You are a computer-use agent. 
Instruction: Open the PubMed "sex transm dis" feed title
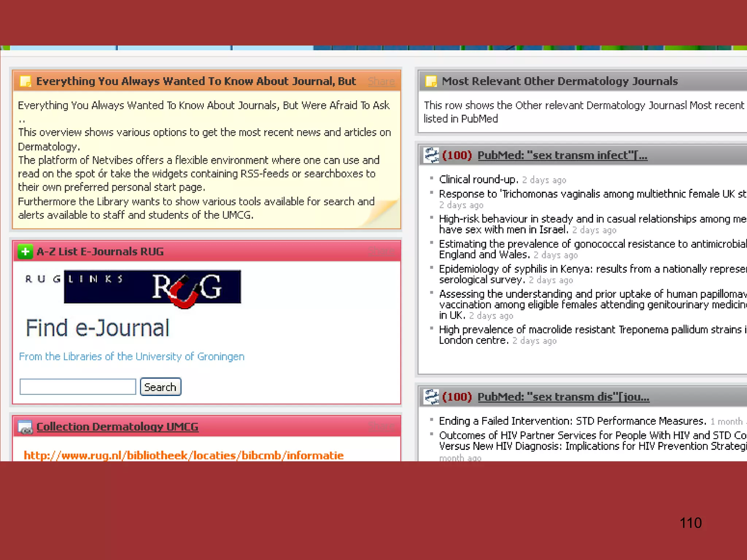click(x=563, y=397)
